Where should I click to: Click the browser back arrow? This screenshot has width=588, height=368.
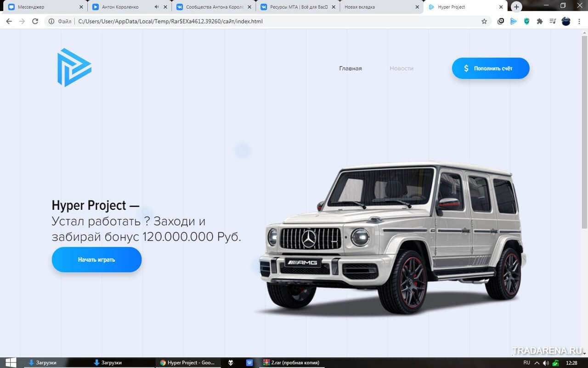point(9,21)
